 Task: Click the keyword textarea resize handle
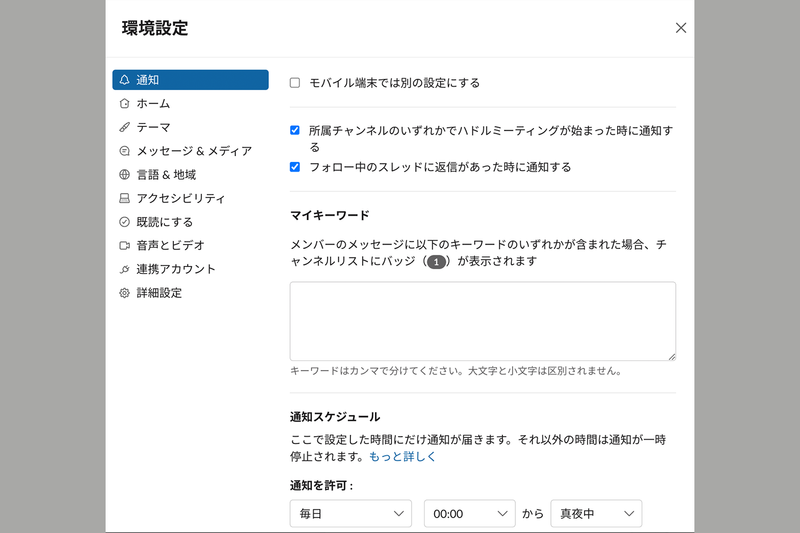671,357
